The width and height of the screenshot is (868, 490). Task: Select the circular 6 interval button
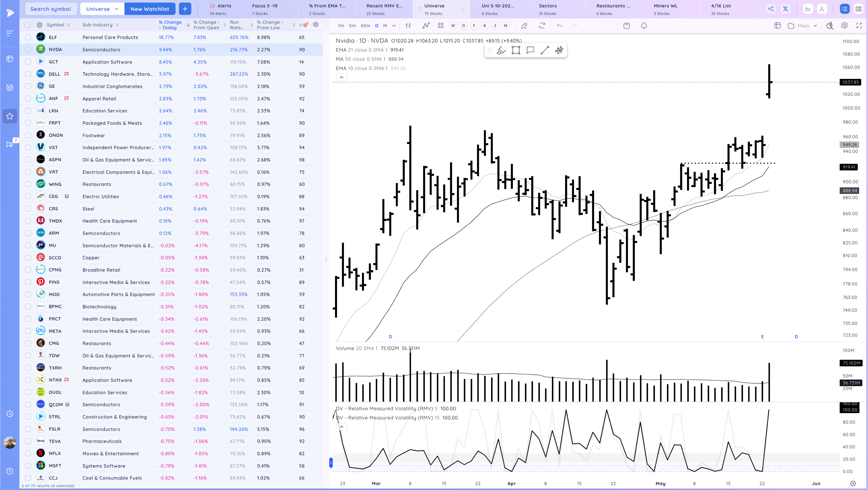coord(485,26)
